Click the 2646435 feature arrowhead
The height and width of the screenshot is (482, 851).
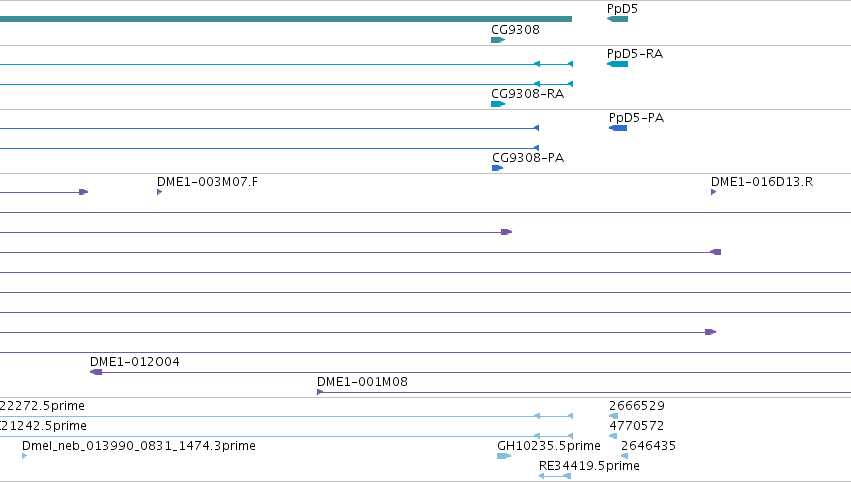coord(624,456)
